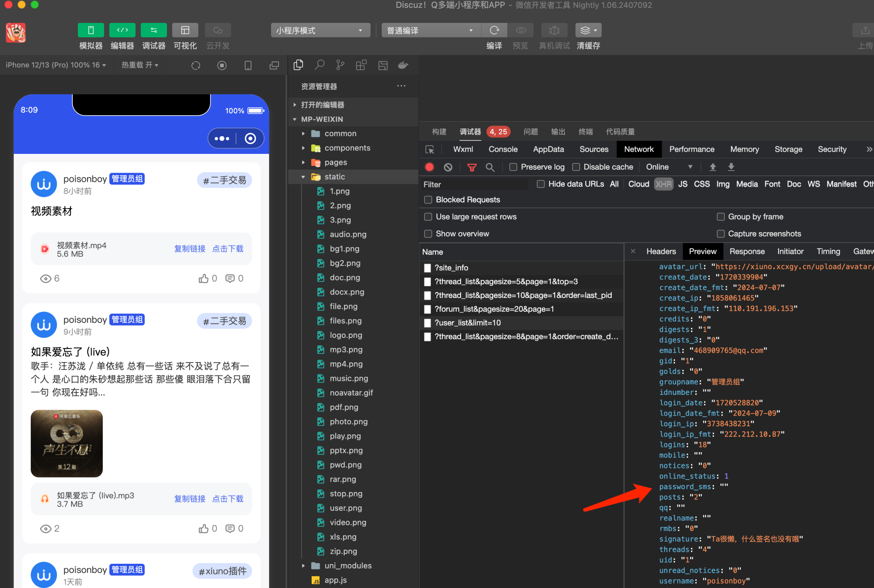
Task: Click the element inspector select icon in devtools
Action: pyautogui.click(x=430, y=149)
